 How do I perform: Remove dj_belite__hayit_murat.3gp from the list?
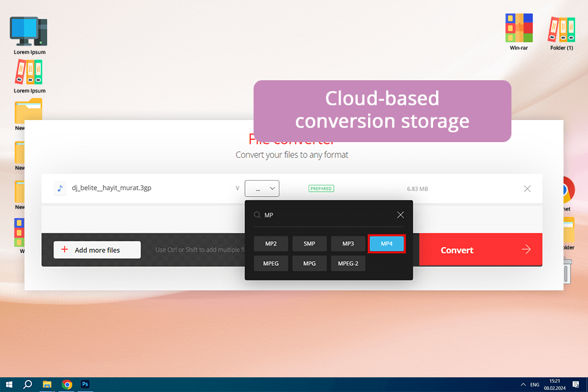pos(527,189)
